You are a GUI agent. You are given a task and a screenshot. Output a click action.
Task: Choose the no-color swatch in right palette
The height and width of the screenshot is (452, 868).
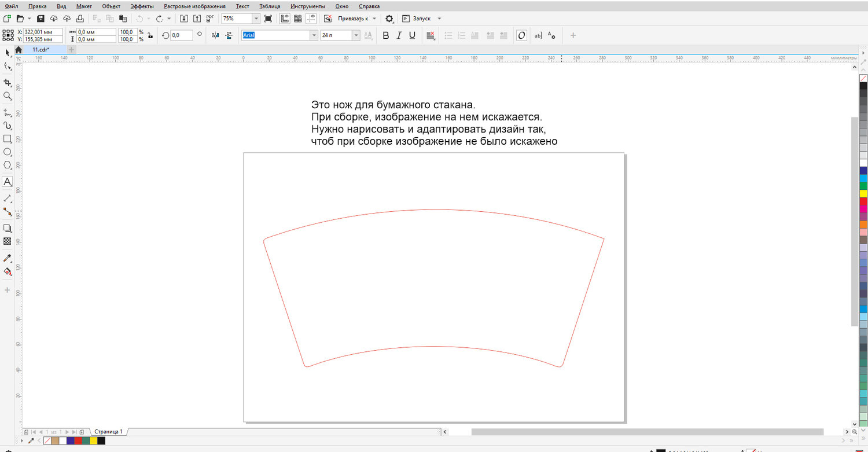pos(863,78)
